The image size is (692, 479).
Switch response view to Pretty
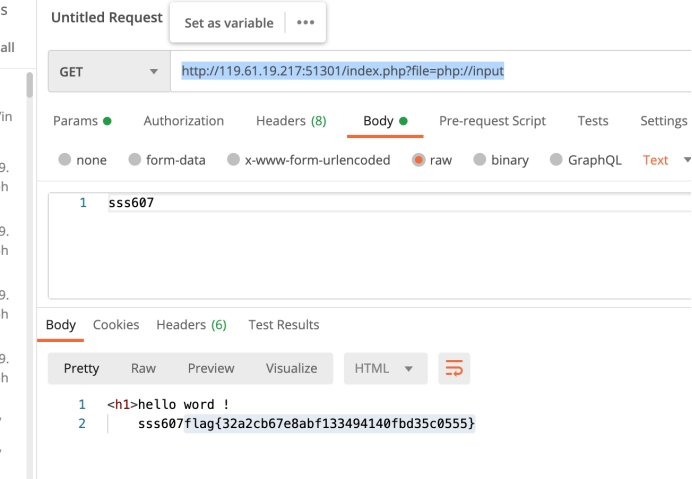(81, 368)
